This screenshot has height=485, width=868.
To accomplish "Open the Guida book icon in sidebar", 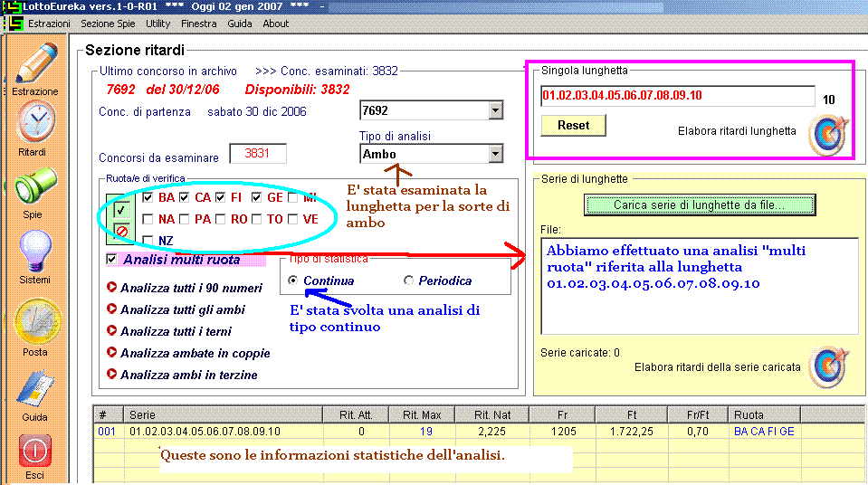I will coord(35,389).
